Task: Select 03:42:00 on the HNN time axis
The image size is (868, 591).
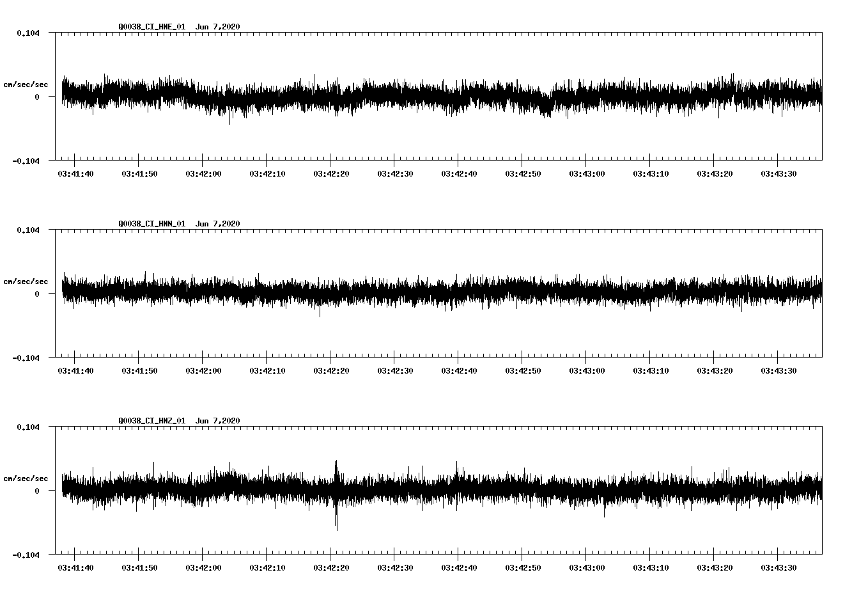Action: click(x=203, y=370)
